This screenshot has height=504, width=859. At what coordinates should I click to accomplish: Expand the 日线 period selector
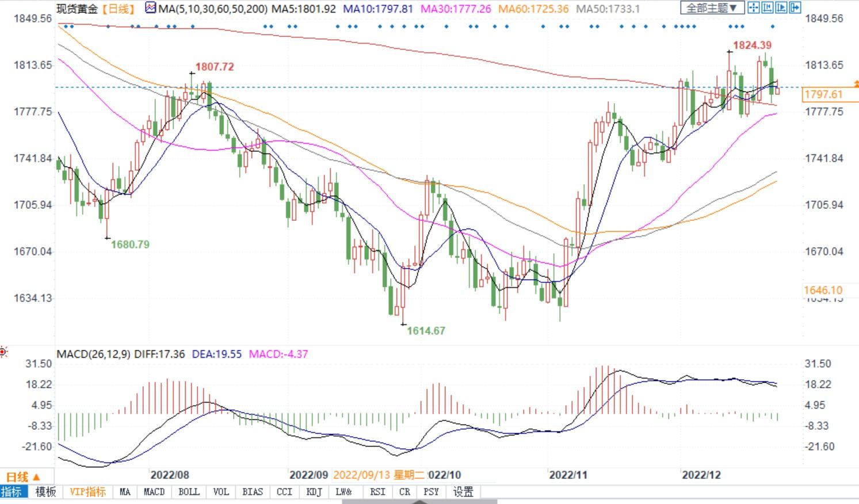tap(23, 476)
